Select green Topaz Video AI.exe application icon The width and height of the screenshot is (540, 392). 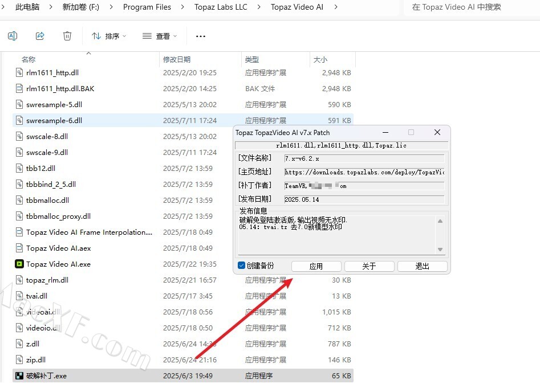(19, 264)
